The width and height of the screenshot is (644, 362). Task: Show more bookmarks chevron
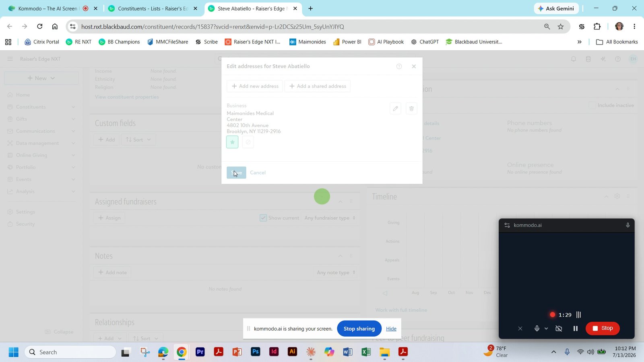[580, 42]
